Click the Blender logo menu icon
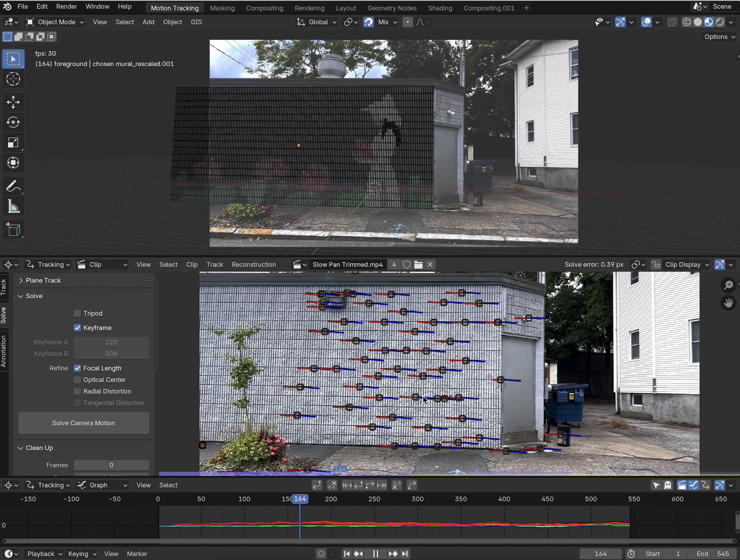Screen dimensions: 740x560 [x=7, y=7]
